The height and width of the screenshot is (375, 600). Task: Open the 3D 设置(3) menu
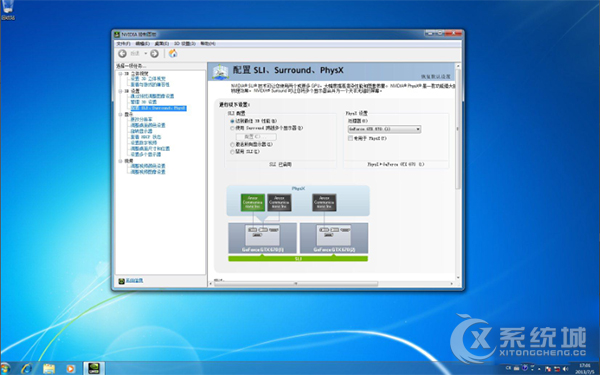(x=185, y=44)
